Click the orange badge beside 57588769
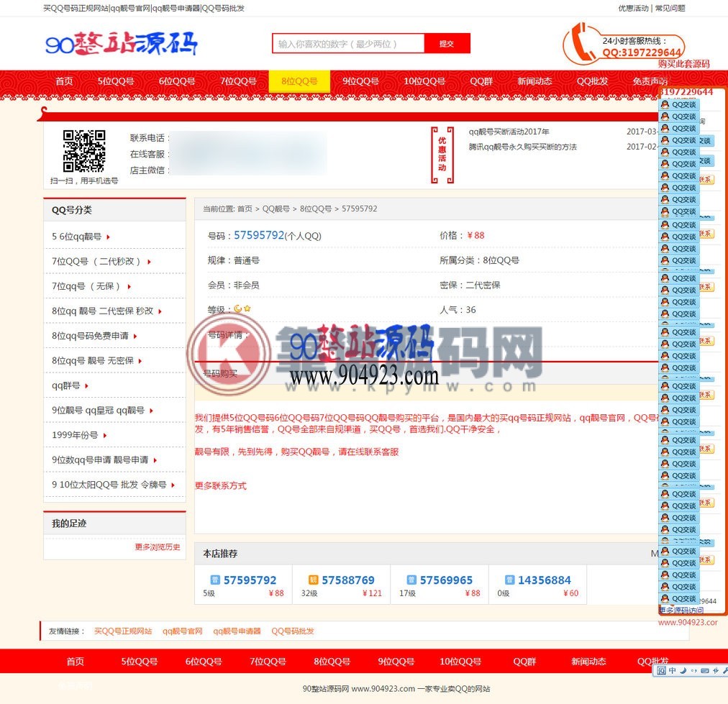The width and height of the screenshot is (728, 704). click(313, 580)
